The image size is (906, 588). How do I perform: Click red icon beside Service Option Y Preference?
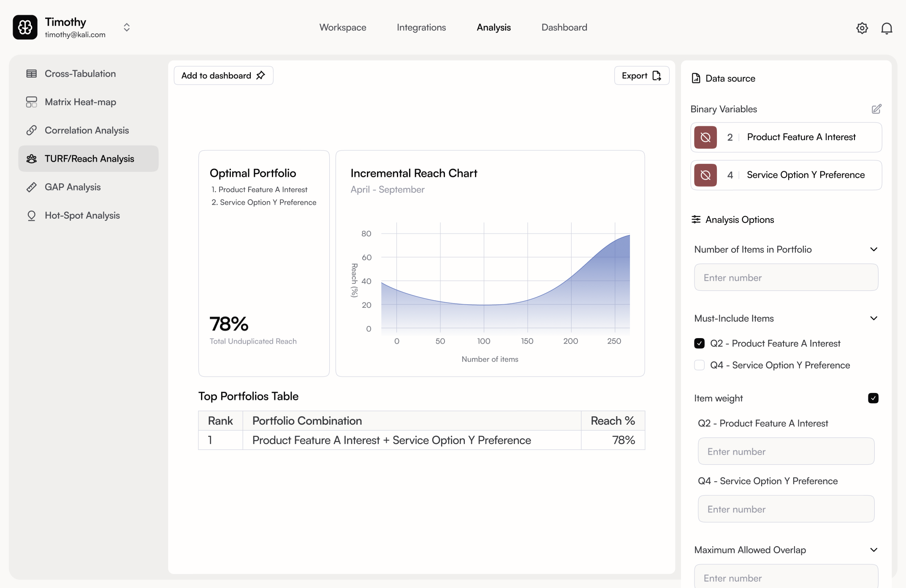(x=705, y=175)
